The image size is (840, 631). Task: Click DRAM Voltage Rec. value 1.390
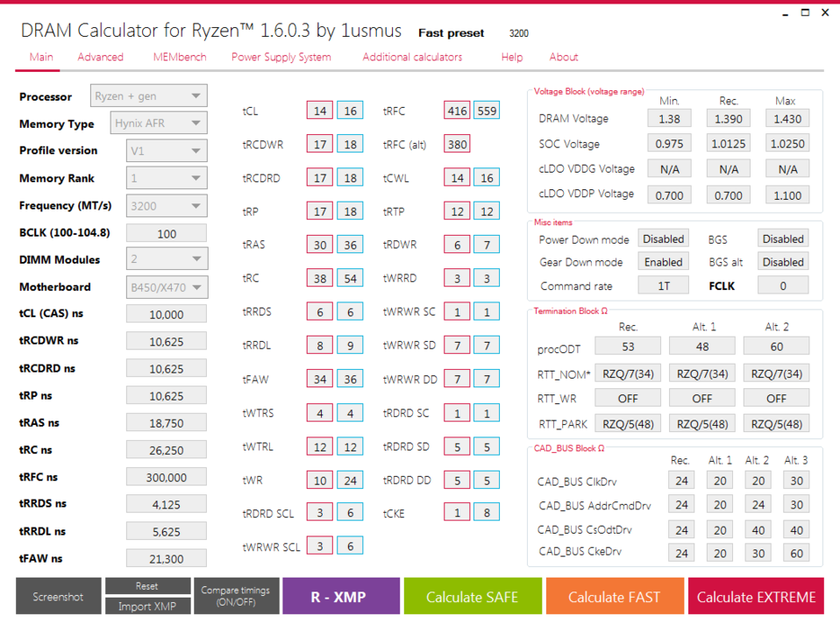point(729,118)
